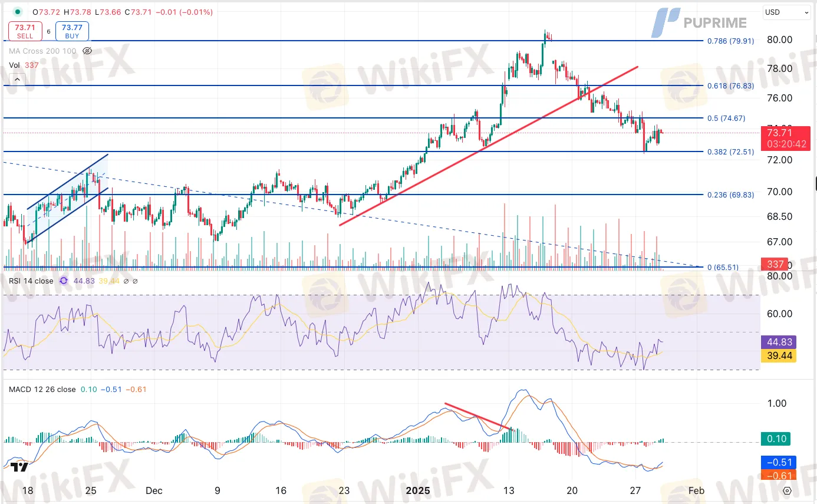This screenshot has height=504, width=817.
Task: Click the 23 date on time axis
Action: [x=344, y=490]
